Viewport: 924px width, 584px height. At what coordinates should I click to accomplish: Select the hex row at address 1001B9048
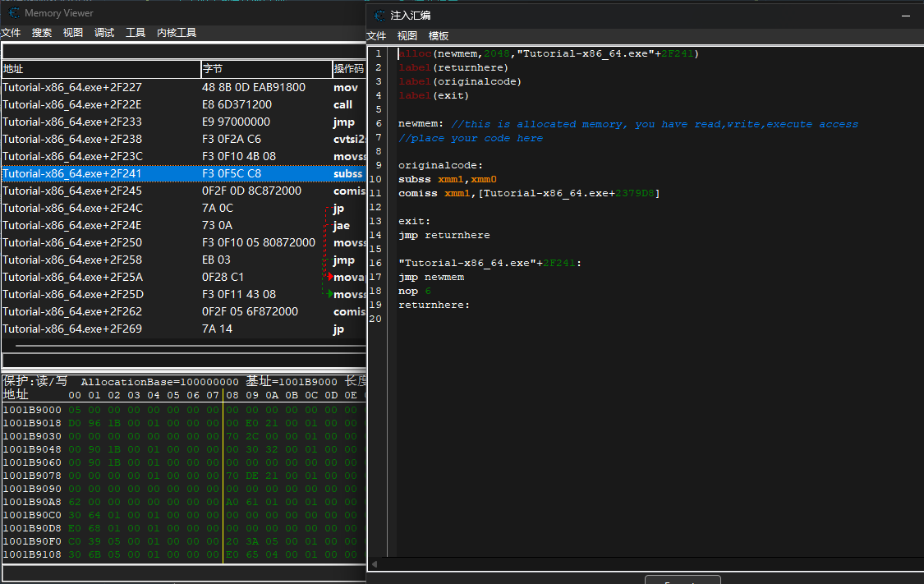[x=31, y=450]
